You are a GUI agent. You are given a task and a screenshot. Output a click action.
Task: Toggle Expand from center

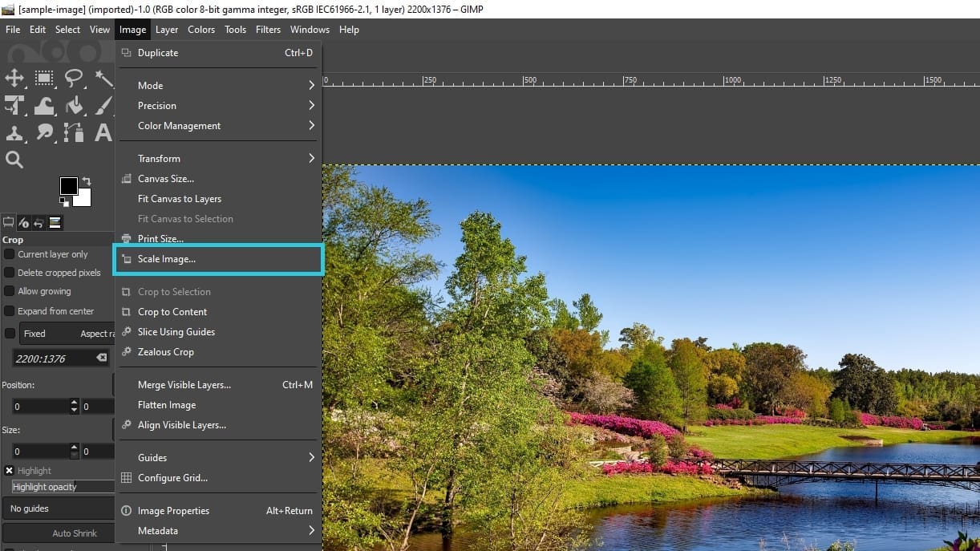tap(8, 311)
